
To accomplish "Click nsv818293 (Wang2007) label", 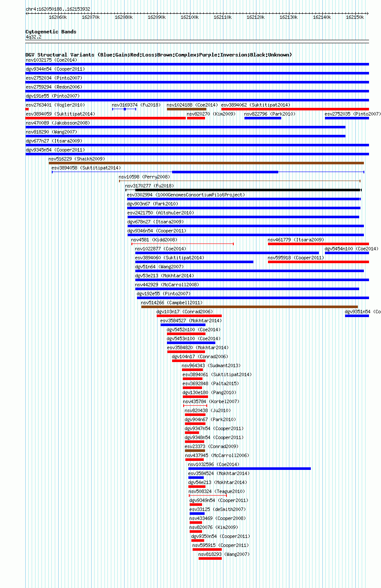I will [x=224, y=554].
